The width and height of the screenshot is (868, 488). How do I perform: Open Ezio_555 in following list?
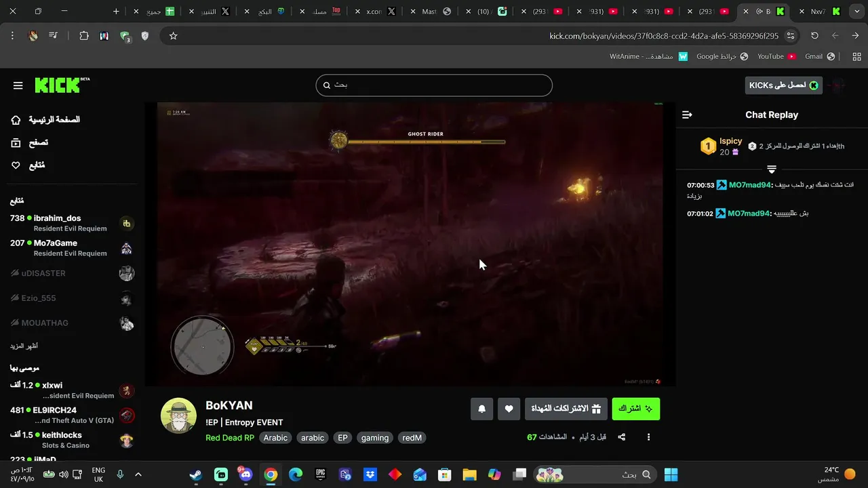(x=72, y=298)
